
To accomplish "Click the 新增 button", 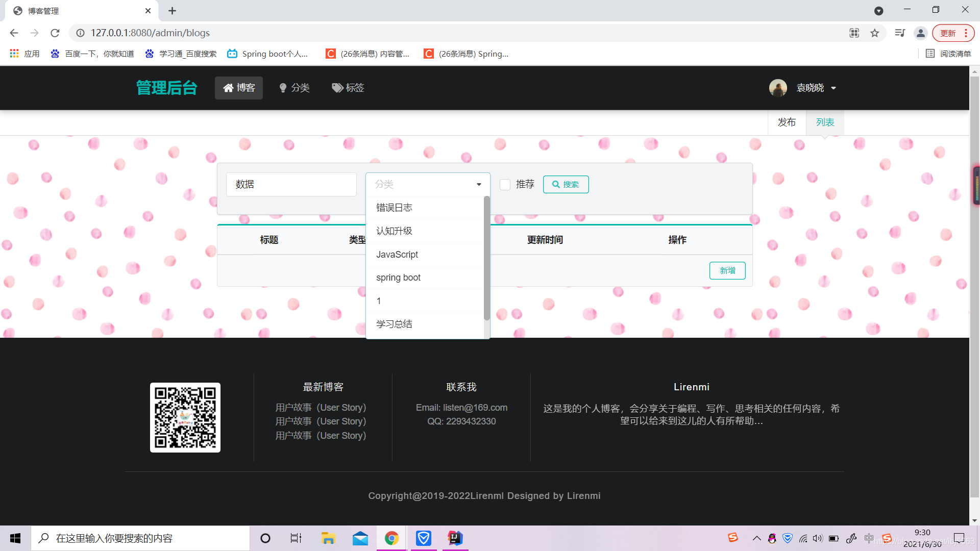I will pos(727,270).
